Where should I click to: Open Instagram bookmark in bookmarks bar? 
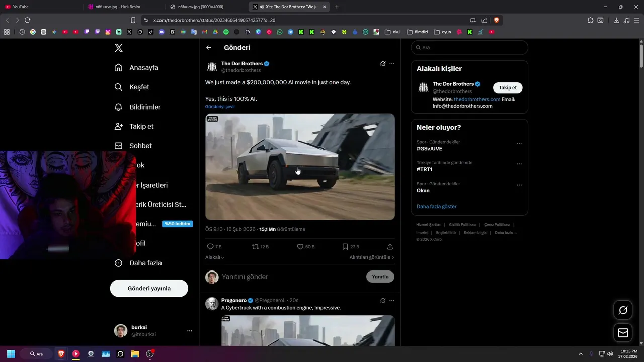[108, 32]
